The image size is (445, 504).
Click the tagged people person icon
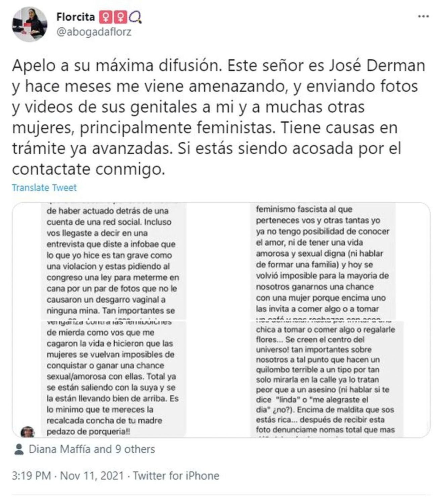point(19,449)
